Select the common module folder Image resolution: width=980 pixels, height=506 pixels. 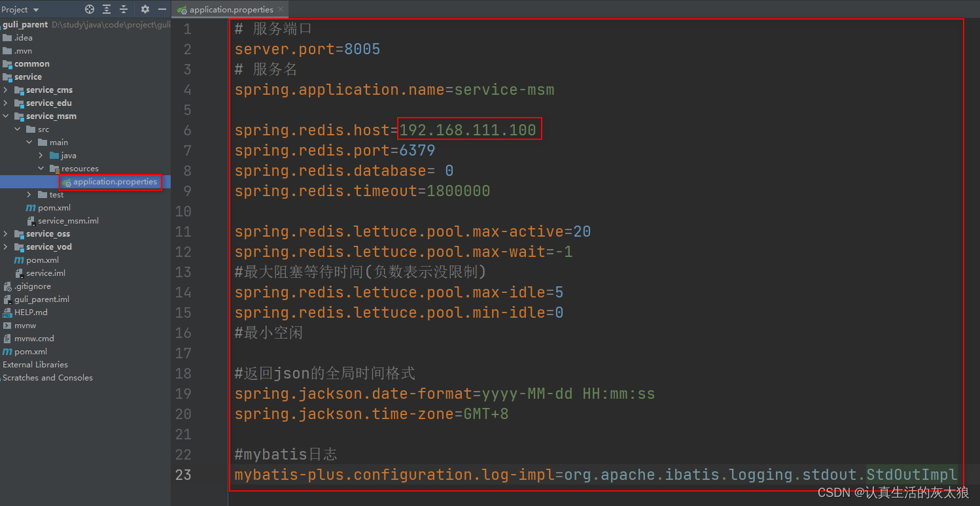coord(26,63)
